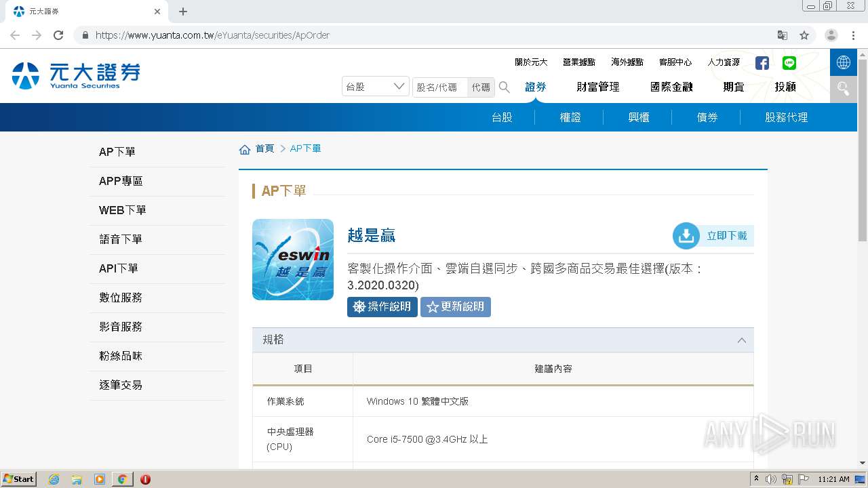Open the Facebook page icon
Screen dimensions: 868x488
click(762, 63)
